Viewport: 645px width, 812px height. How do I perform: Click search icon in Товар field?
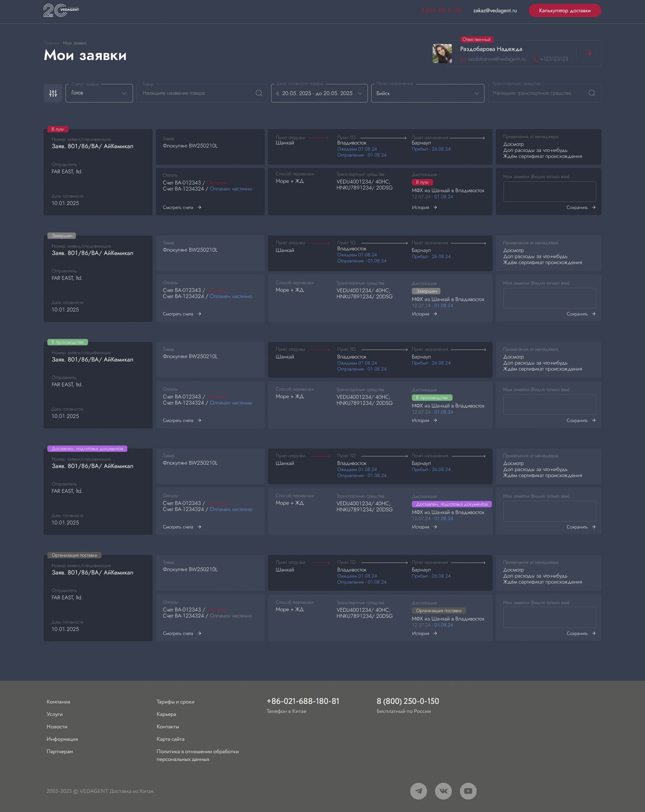click(x=259, y=93)
